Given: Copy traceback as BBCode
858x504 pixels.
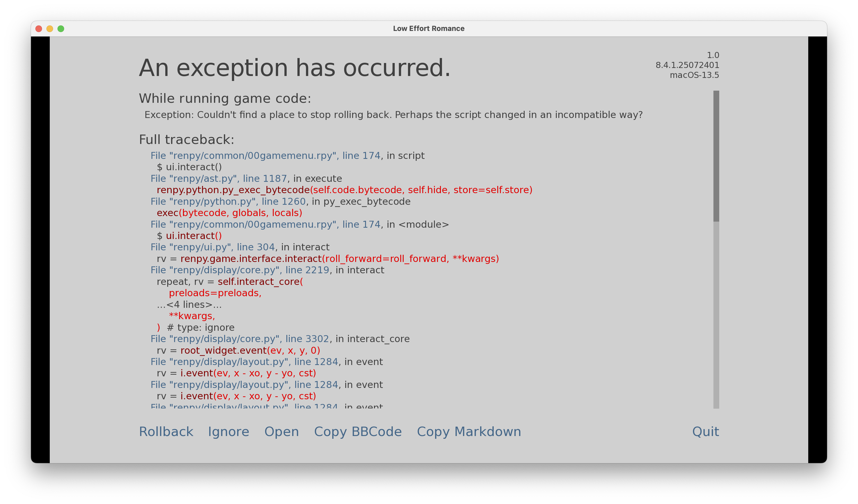Looking at the screenshot, I should click(x=357, y=432).
